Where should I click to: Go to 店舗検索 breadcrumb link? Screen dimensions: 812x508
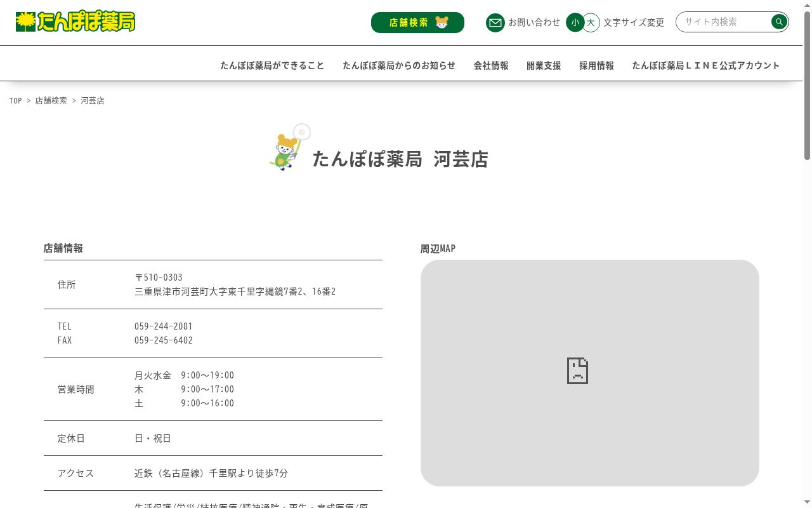(51, 101)
